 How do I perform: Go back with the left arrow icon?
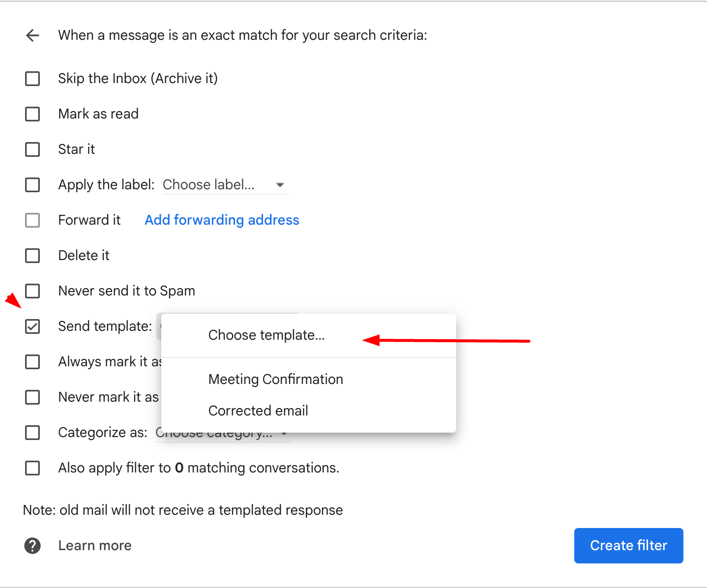click(x=32, y=35)
